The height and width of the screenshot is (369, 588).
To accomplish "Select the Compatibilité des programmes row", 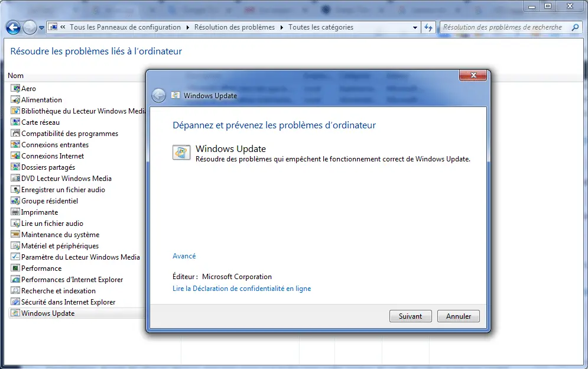I will click(70, 134).
